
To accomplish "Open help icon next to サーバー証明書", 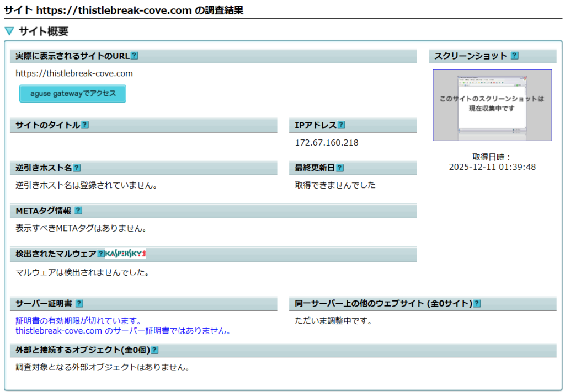I will tap(79, 303).
